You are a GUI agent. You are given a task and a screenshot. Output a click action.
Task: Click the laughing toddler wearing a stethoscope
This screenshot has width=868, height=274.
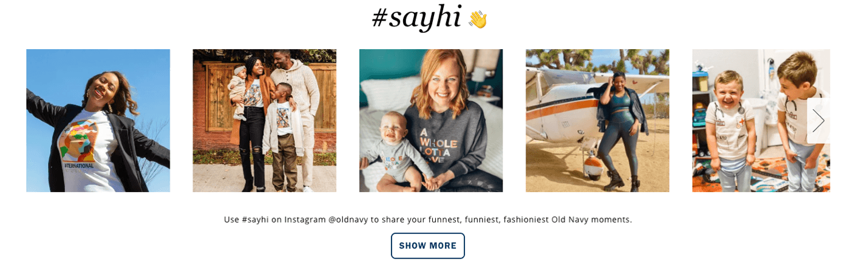730,124
